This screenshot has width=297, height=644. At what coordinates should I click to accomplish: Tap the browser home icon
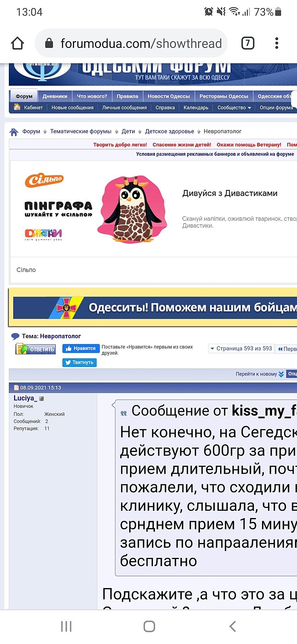pos(17,43)
